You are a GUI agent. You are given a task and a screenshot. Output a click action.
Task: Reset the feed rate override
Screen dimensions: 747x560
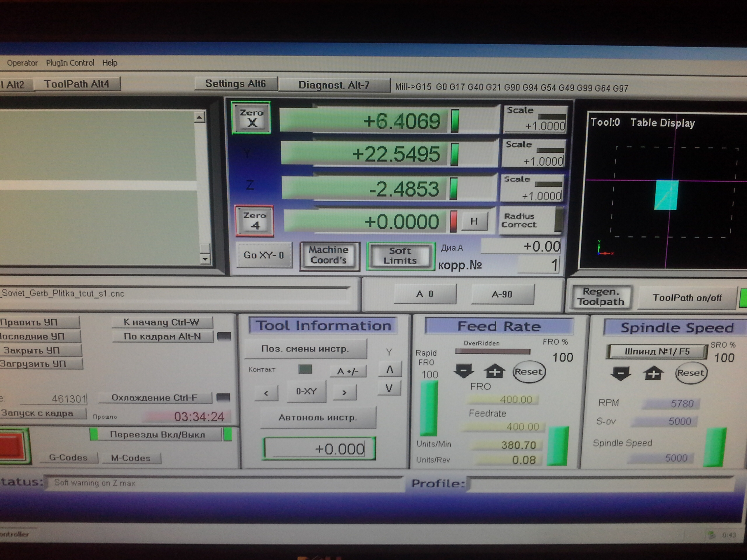(528, 372)
